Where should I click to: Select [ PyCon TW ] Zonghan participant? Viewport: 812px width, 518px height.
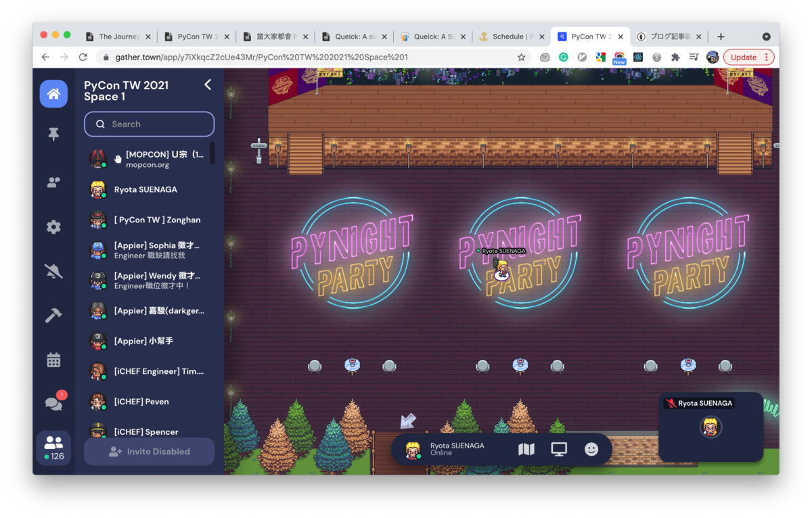point(149,220)
